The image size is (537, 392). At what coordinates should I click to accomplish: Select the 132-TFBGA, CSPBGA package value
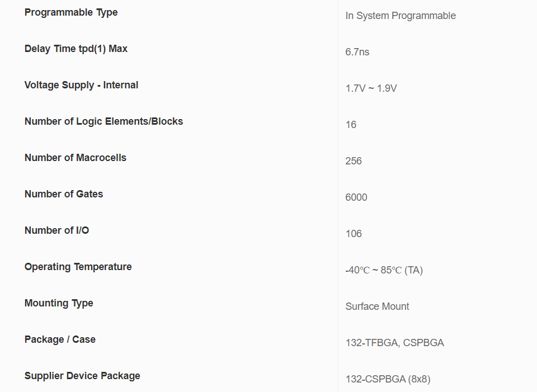395,343
